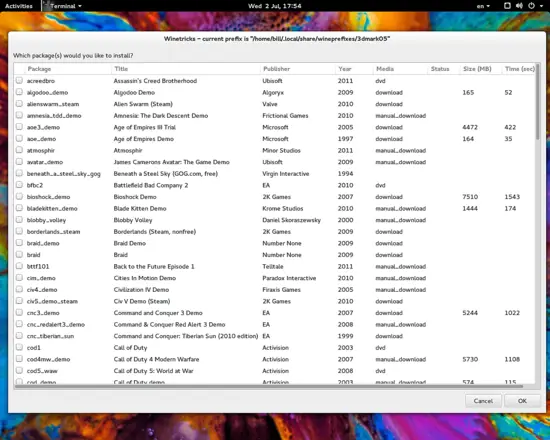
Task: Check the amnesia_tdd_demo package
Action: click(19, 115)
